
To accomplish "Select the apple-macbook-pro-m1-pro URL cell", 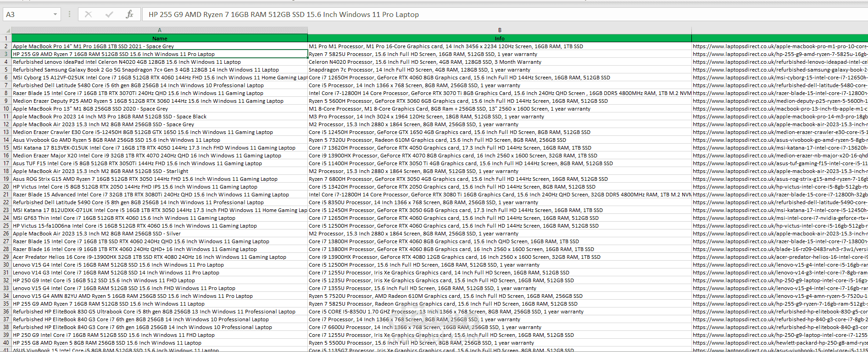I will [x=780, y=46].
